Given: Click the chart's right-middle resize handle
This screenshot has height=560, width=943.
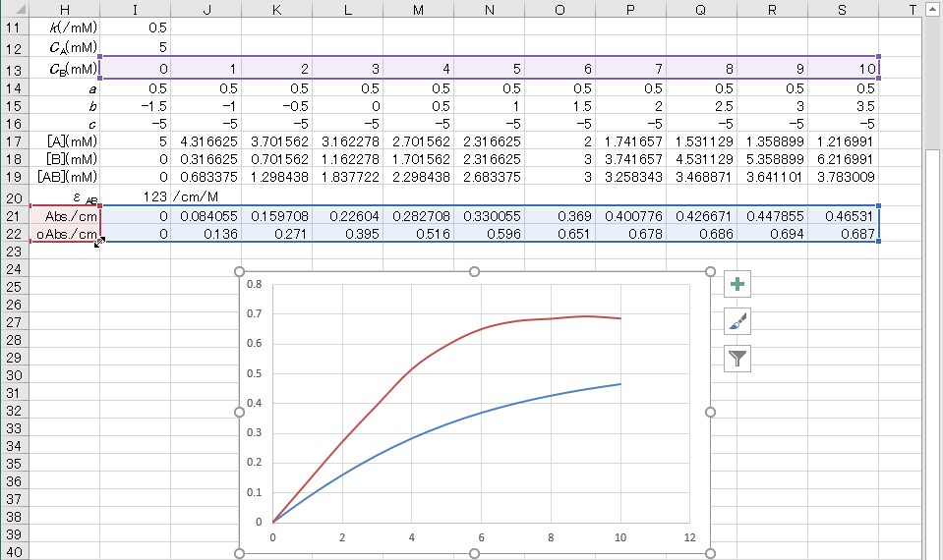Looking at the screenshot, I should [x=711, y=413].
